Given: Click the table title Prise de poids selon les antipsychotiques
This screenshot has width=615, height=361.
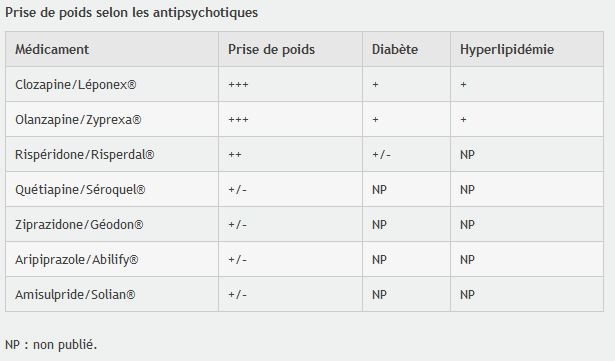Looking at the screenshot, I should click(131, 13).
